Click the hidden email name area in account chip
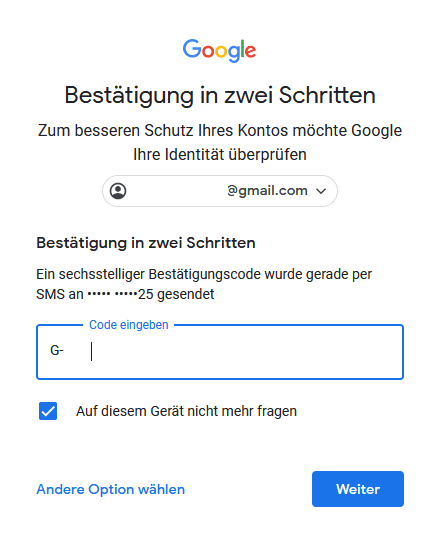434x541 pixels. click(x=178, y=191)
